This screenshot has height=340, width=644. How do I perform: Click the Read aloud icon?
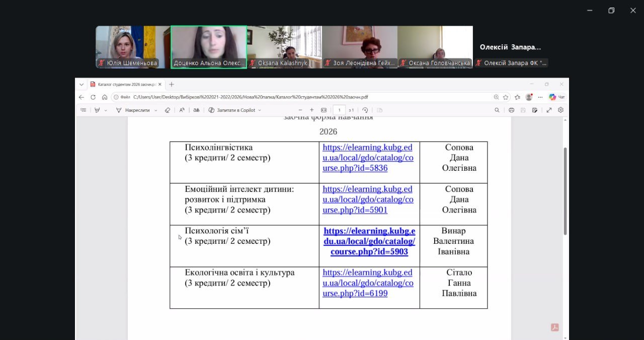182,110
